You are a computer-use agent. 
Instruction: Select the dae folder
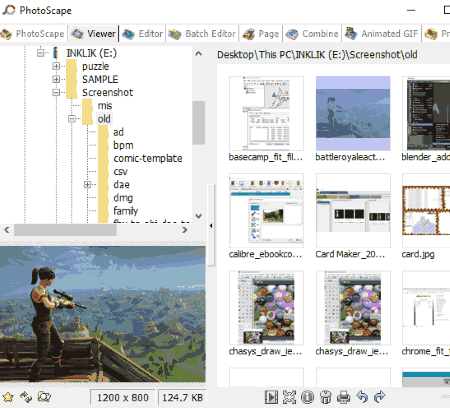coord(121,184)
